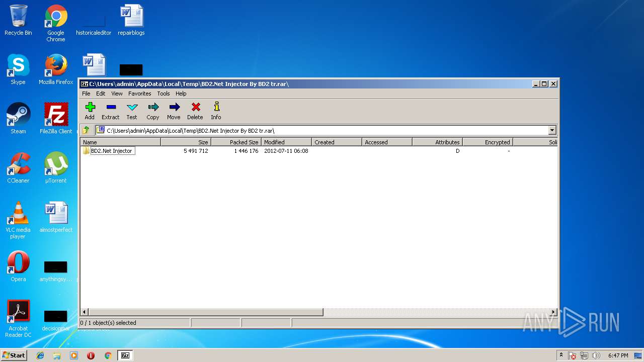This screenshot has height=362, width=644.
Task: Show hidden tray icons arrow
Action: point(561,355)
